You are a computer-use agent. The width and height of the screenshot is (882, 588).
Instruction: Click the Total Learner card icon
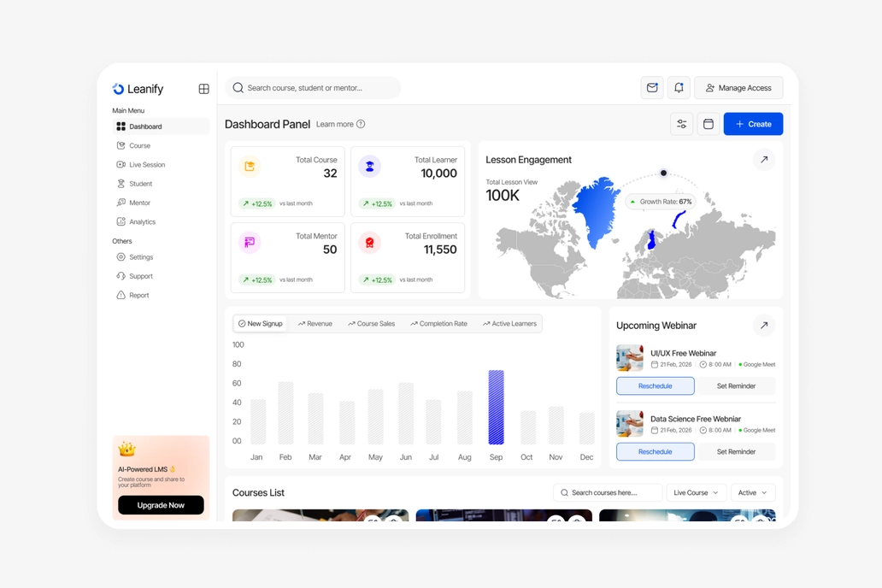[369, 167]
